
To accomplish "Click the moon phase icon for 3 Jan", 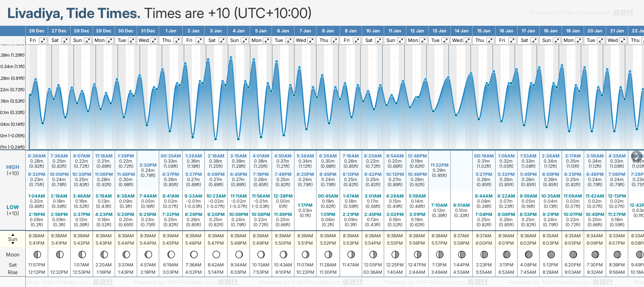I will pyautogui.click(x=216, y=254).
